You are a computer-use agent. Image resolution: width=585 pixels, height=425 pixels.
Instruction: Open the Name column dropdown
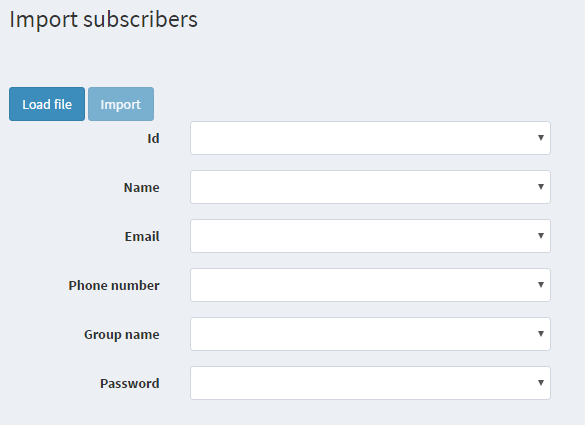pos(370,187)
